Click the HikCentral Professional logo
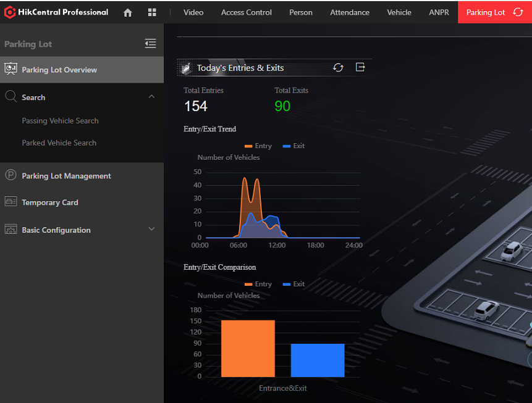 [x=57, y=12]
